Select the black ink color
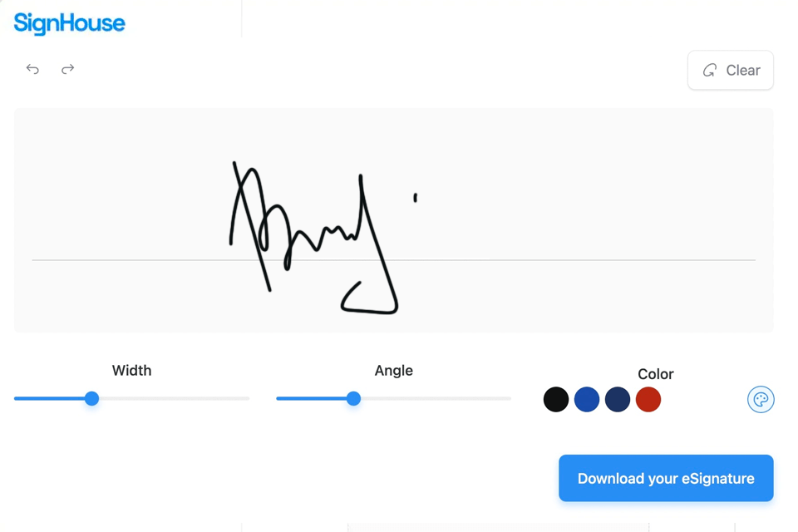 click(556, 400)
